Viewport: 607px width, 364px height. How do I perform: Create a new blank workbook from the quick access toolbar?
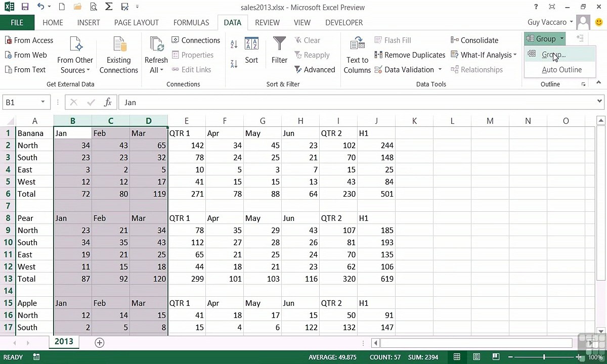tap(62, 7)
